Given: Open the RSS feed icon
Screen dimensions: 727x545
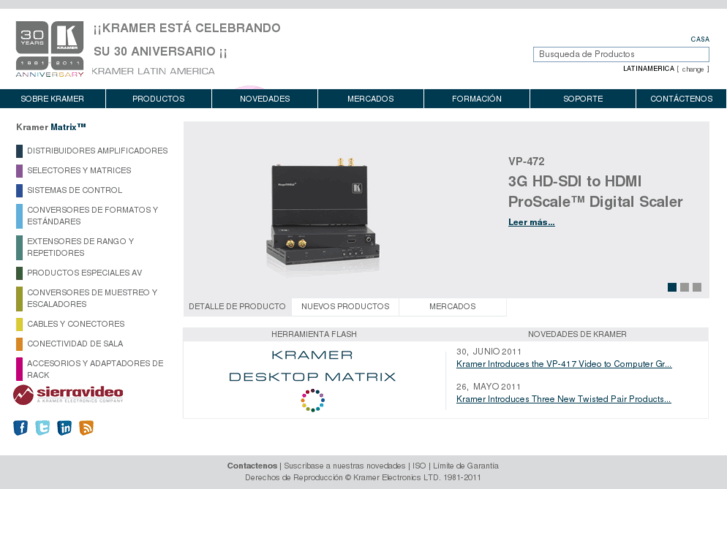Looking at the screenshot, I should coord(86,428).
